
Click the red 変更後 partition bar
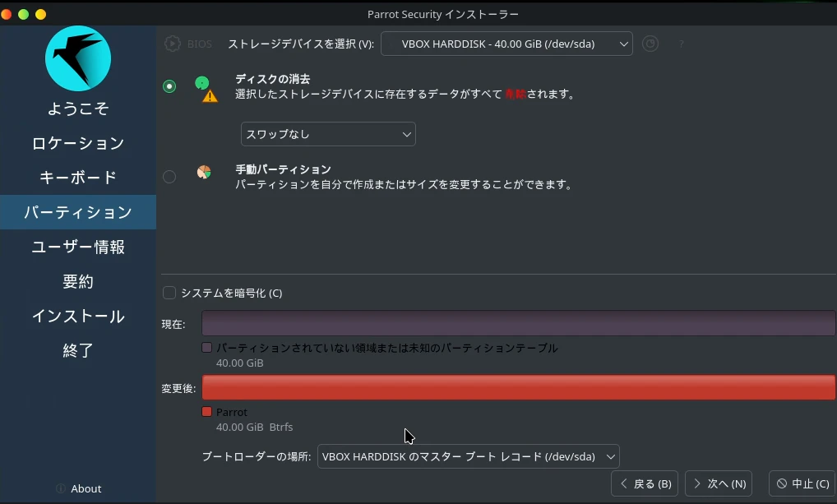click(518, 387)
